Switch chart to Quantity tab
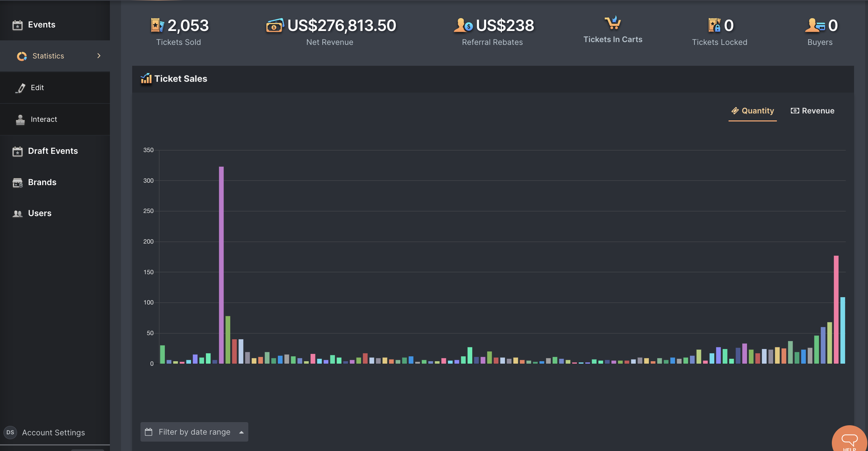Viewport: 868px width, 451px height. pos(753,111)
